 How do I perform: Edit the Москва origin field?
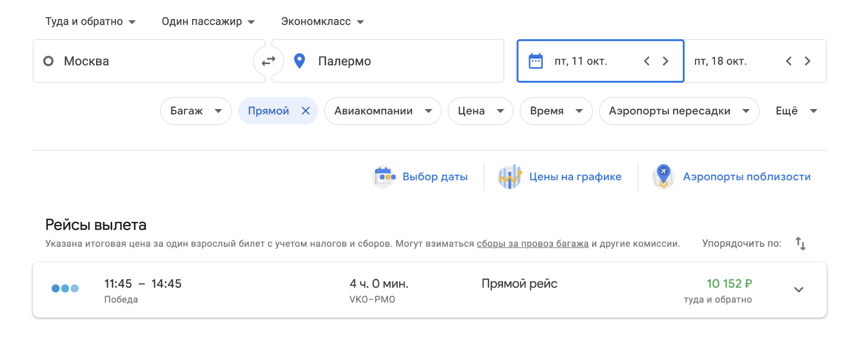pos(149,61)
